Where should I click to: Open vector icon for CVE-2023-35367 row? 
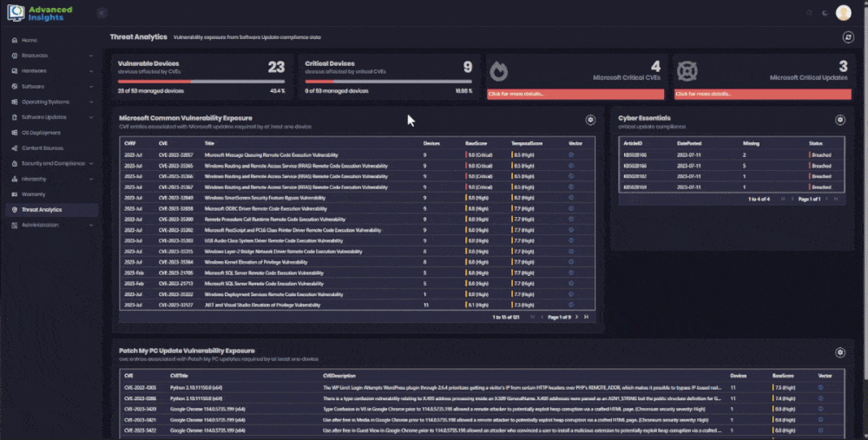(571, 187)
